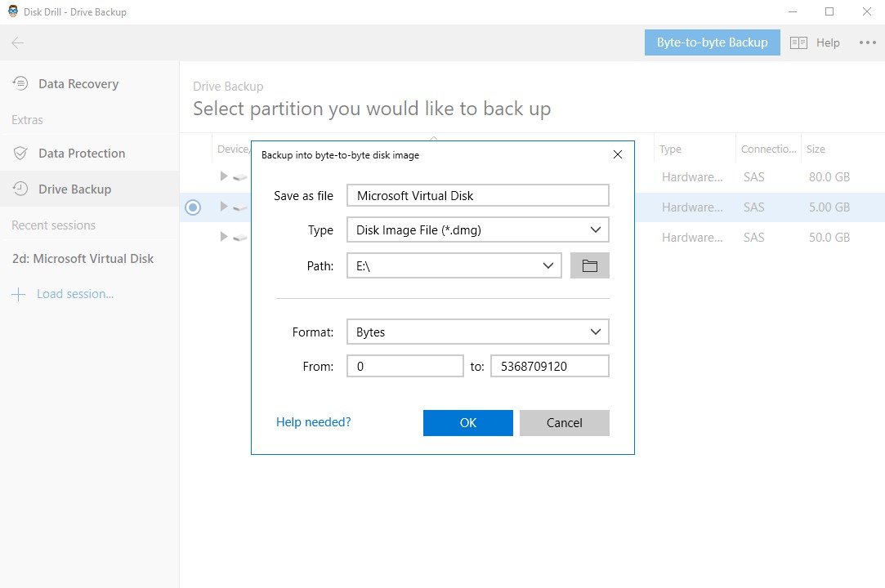Click Hardware type in the 50.0 GB row

click(x=692, y=238)
